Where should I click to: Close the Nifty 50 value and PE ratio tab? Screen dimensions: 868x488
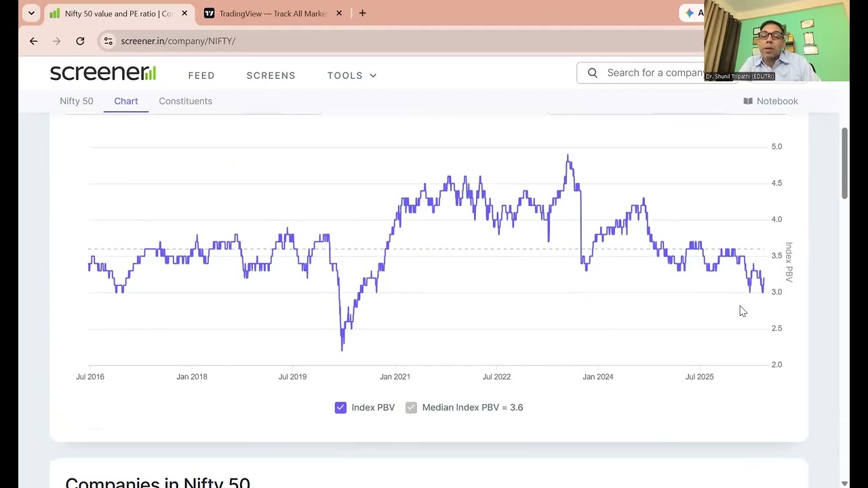point(184,13)
